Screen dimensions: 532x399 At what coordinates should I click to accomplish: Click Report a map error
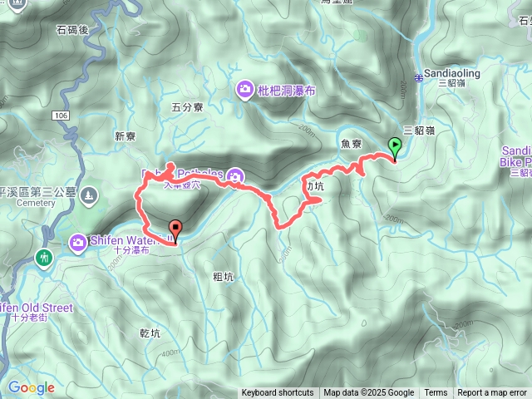tap(492, 393)
